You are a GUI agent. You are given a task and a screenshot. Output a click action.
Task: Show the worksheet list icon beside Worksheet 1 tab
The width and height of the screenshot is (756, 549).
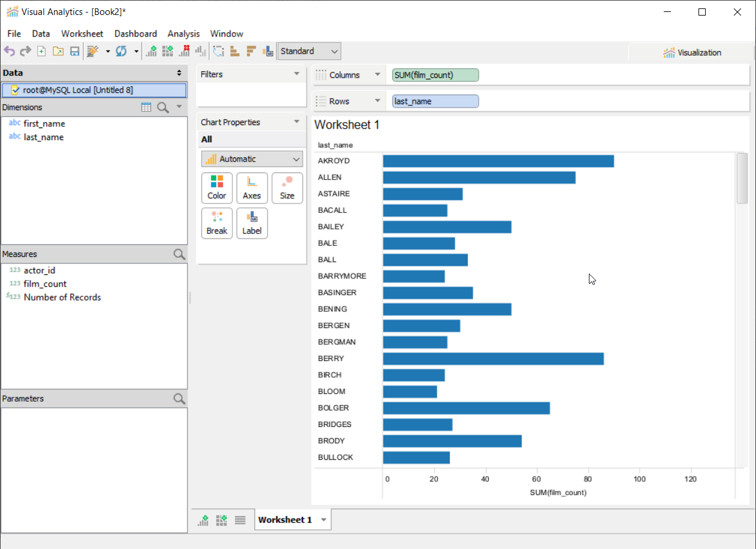(240, 520)
